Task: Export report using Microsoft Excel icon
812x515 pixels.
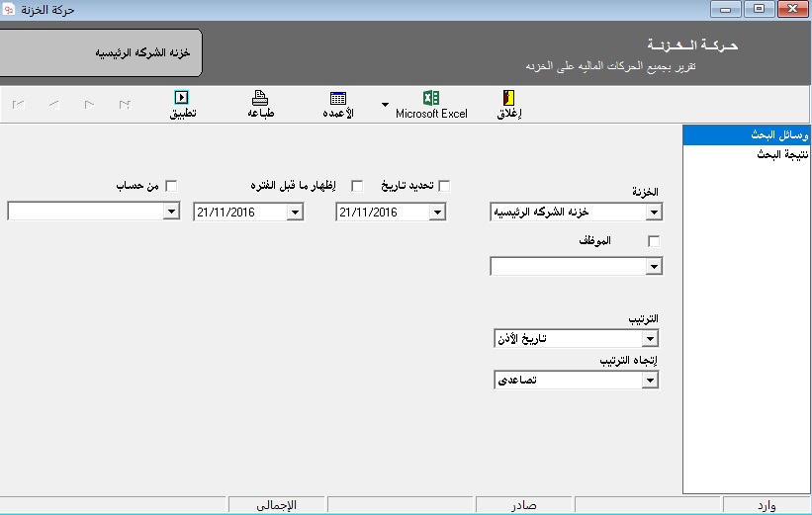Action: (x=431, y=98)
